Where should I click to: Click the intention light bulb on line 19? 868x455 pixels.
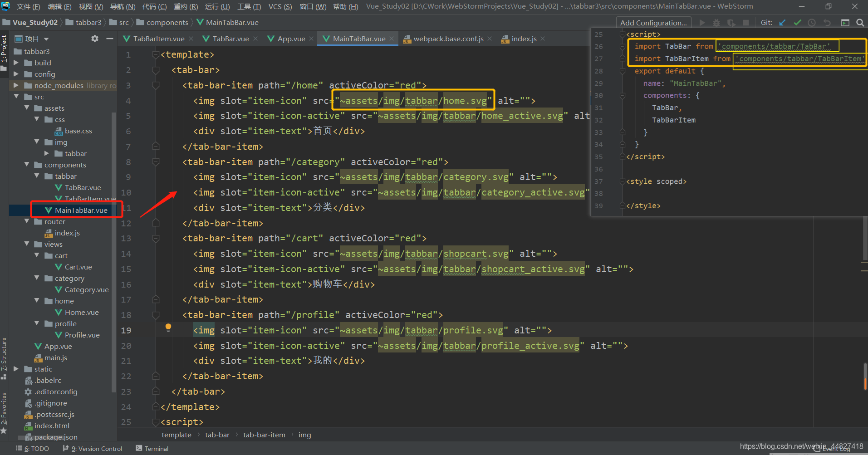(168, 328)
